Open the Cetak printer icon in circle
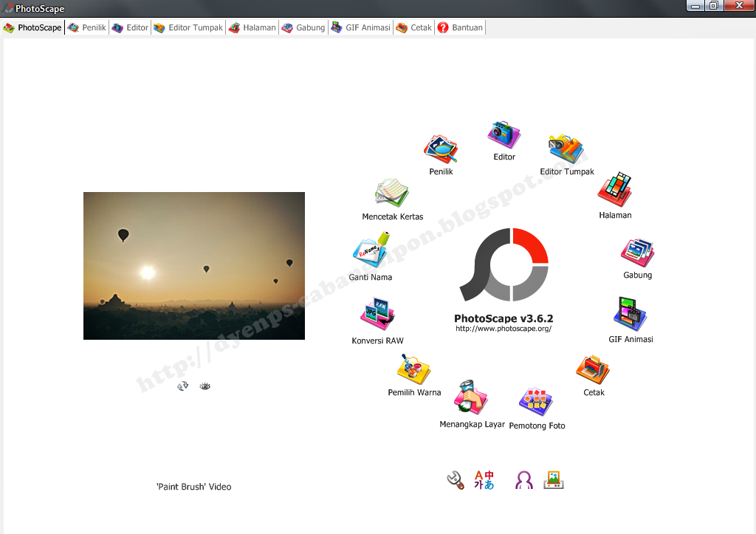 pos(593,370)
